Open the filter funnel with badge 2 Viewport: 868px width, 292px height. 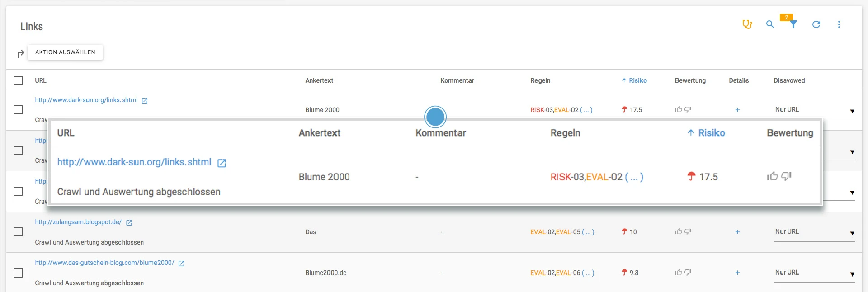click(x=793, y=24)
